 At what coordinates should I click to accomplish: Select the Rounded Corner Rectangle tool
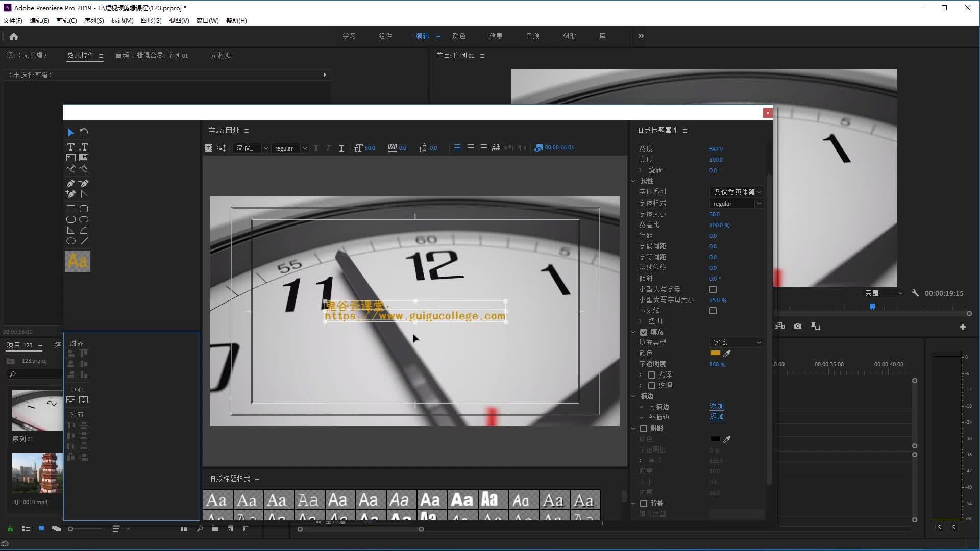click(x=84, y=209)
